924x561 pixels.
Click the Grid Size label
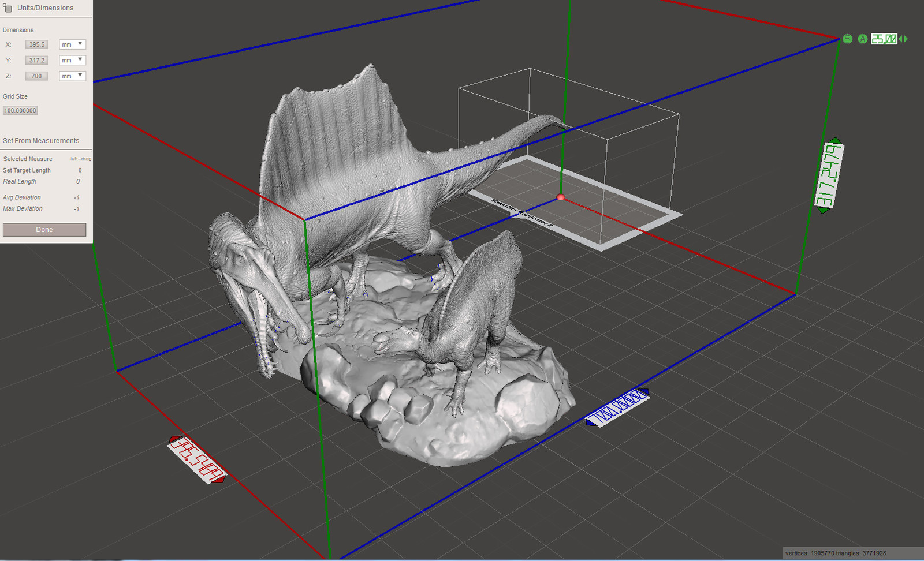point(15,96)
